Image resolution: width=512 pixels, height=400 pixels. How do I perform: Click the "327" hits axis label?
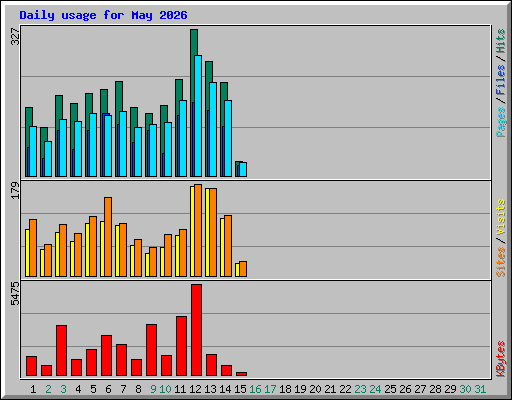pos(15,37)
